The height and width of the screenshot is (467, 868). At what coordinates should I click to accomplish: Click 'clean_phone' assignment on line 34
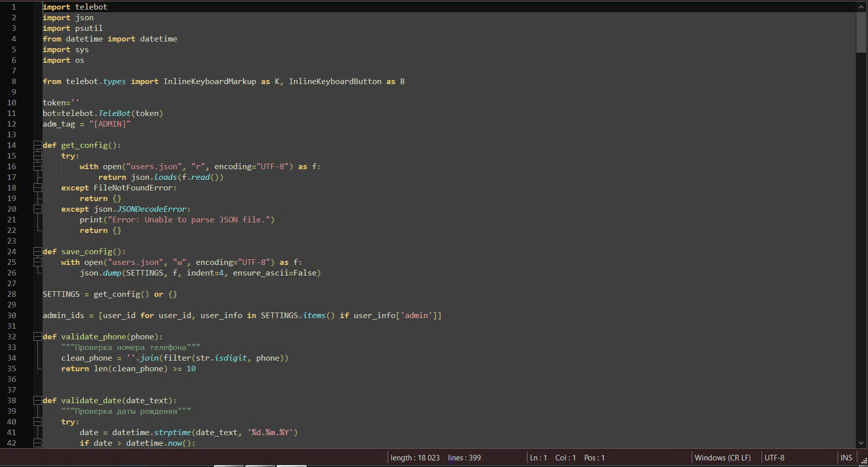tap(87, 358)
